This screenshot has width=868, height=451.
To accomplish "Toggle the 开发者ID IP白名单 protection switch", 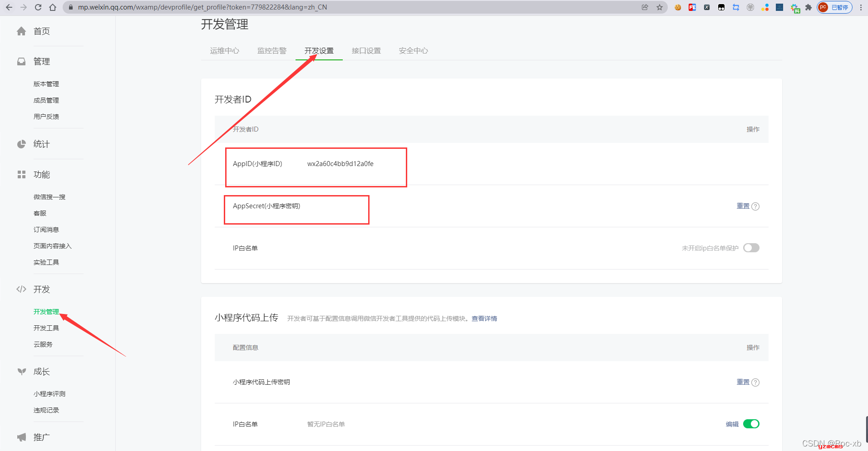I will coord(751,248).
